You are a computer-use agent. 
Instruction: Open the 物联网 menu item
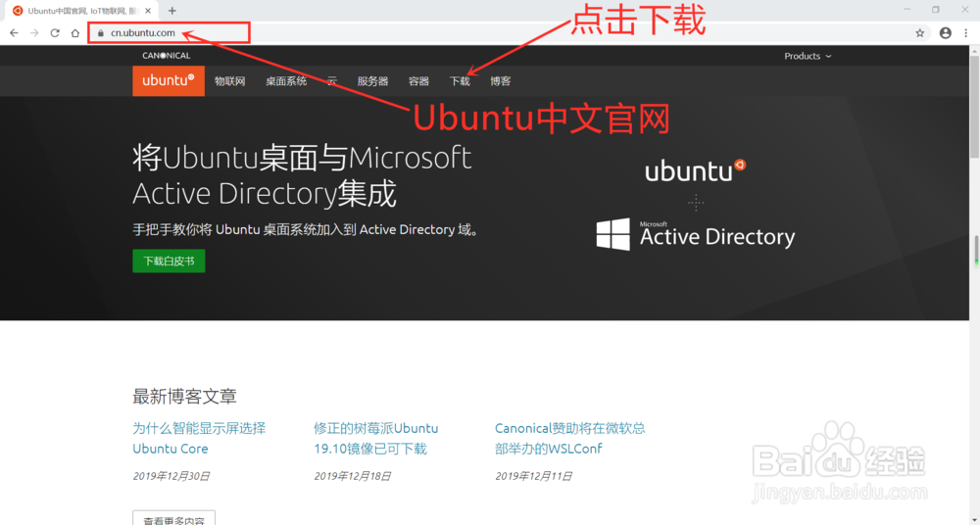tap(230, 81)
